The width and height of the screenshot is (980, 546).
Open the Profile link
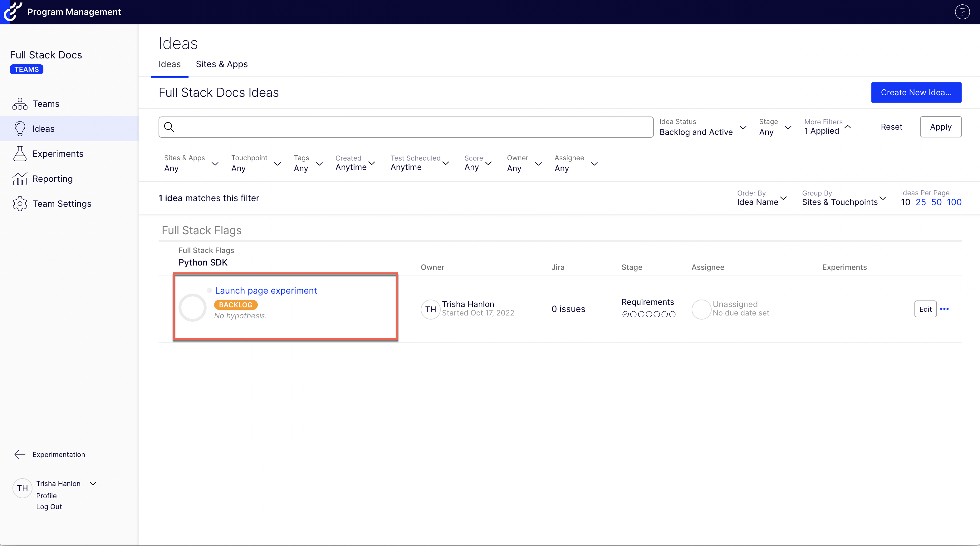[x=47, y=495]
